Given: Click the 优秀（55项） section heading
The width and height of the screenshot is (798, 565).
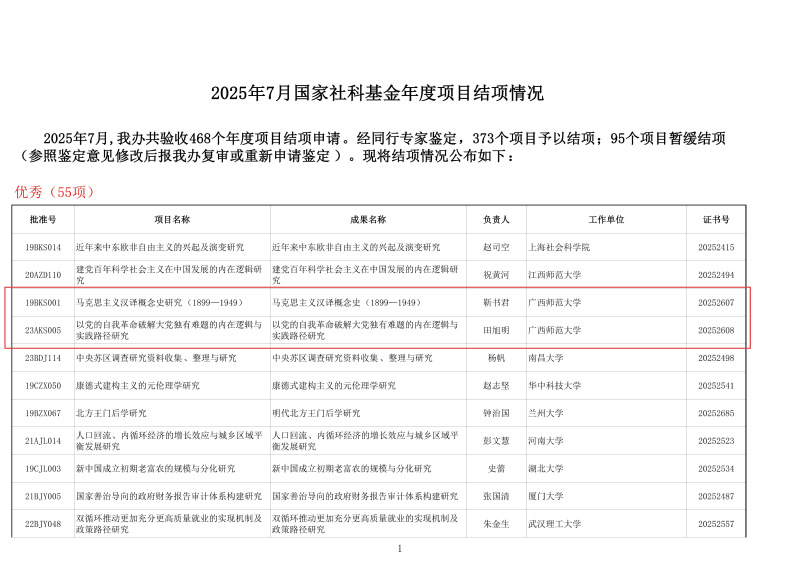Looking at the screenshot, I should point(54,191).
